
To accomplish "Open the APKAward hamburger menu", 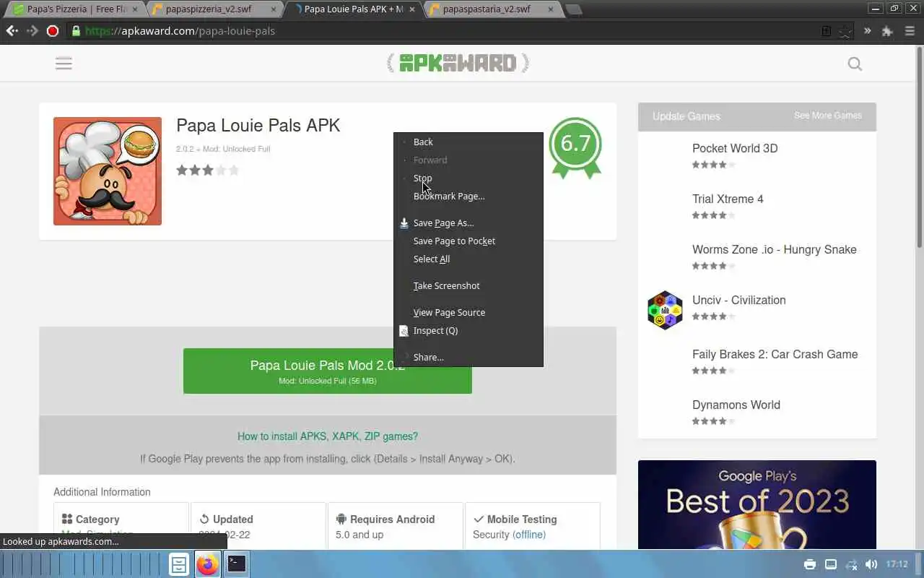I will click(x=64, y=63).
